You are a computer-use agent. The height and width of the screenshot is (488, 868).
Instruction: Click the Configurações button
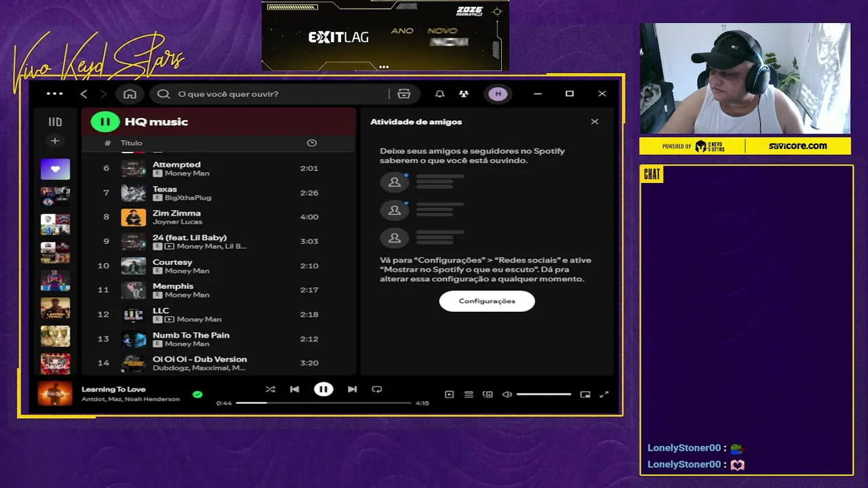(x=487, y=301)
